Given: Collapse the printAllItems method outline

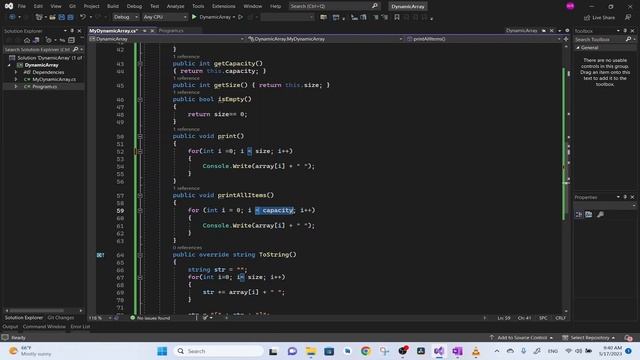Looking at the screenshot, I should click(x=140, y=196).
